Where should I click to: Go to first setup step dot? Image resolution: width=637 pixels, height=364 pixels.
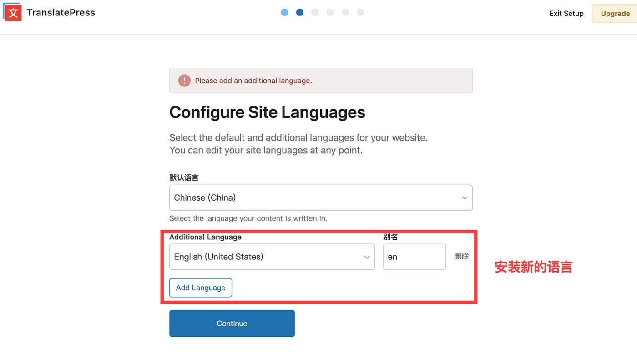[285, 12]
